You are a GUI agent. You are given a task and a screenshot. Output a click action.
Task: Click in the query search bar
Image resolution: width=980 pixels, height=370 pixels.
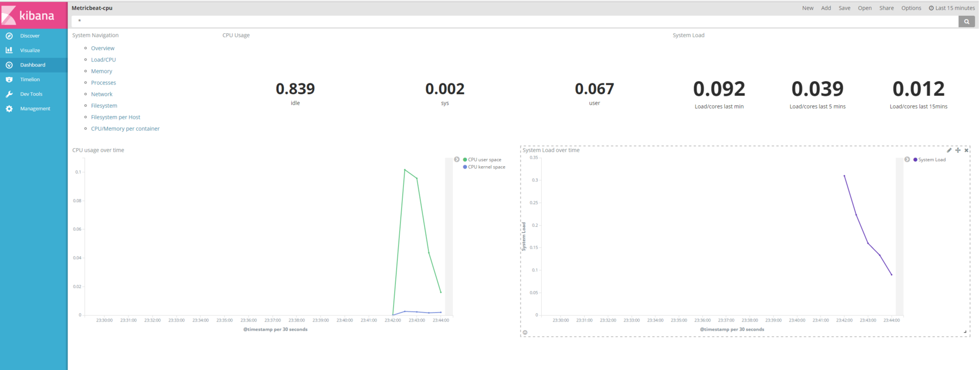[514, 21]
